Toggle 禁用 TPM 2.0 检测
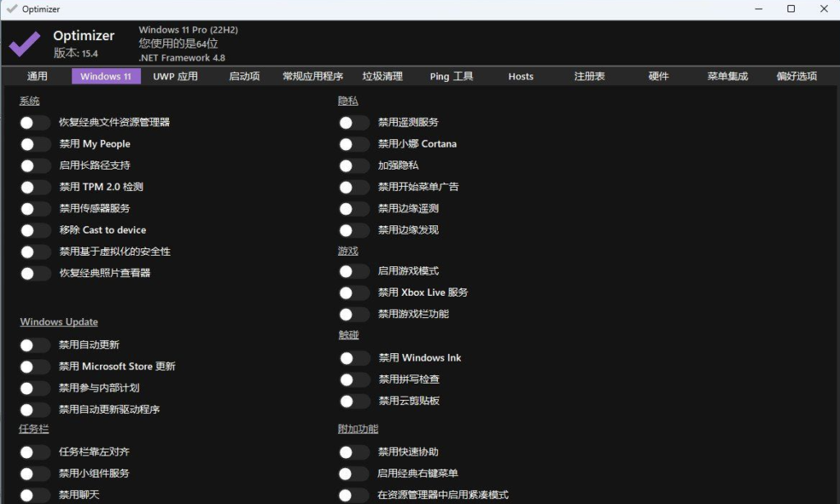Viewport: 840px width, 504px height. (x=34, y=186)
